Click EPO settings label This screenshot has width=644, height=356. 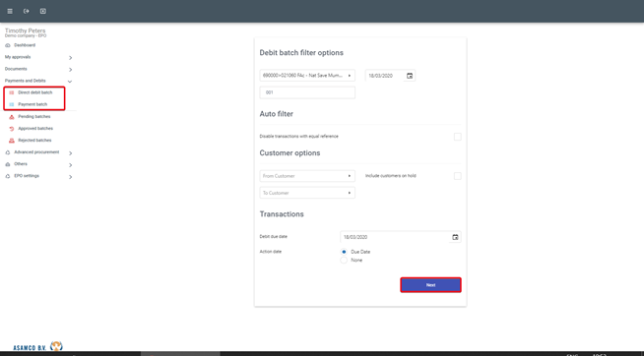[27, 176]
